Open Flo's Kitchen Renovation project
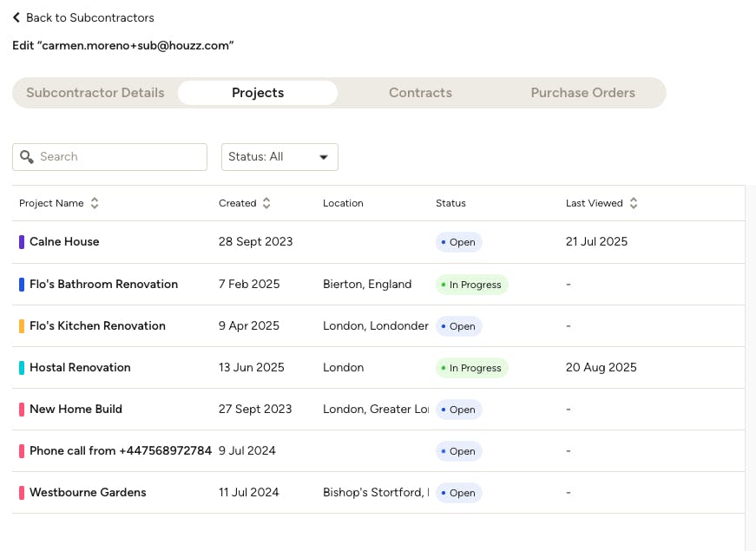Screen dimensions: 756x551 coord(97,326)
